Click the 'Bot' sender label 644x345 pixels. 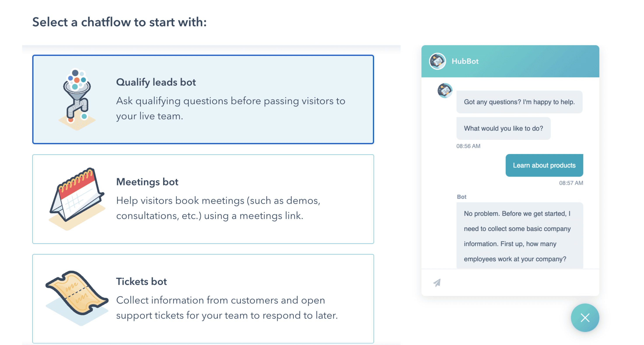[461, 197]
